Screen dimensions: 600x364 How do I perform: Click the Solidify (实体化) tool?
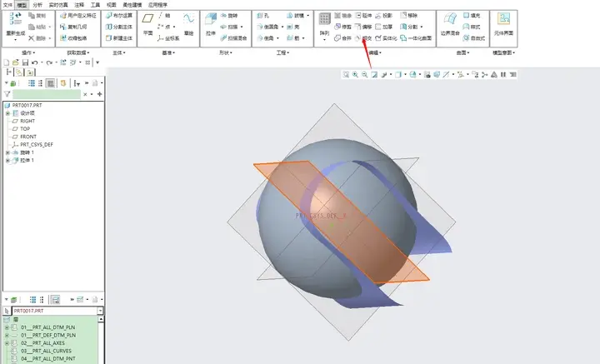[386, 38]
